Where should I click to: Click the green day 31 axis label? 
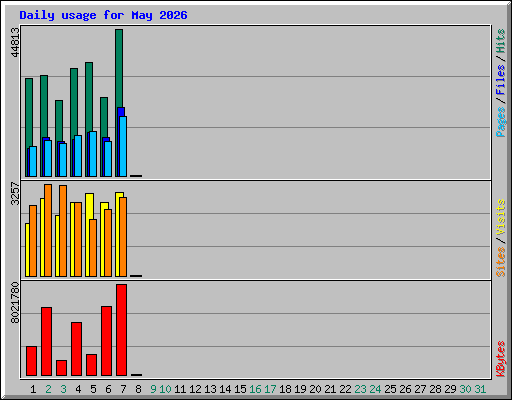click(x=480, y=389)
